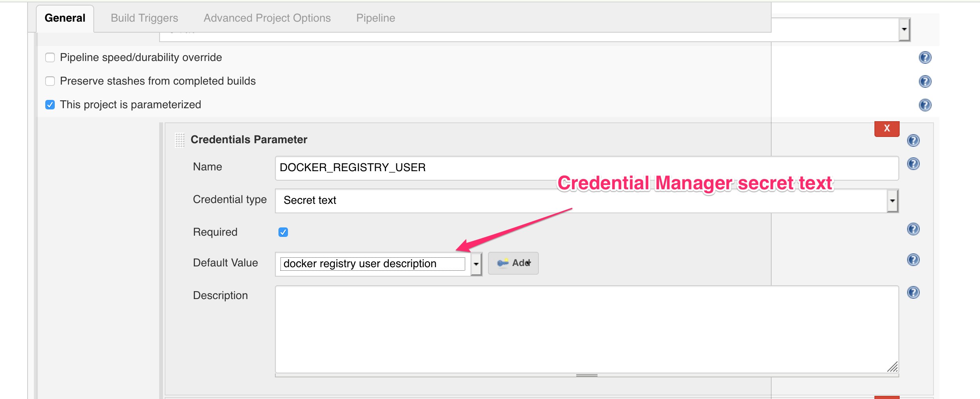Open help for the Required checkbox
Image resolution: width=980 pixels, height=399 pixels.
pyautogui.click(x=913, y=229)
